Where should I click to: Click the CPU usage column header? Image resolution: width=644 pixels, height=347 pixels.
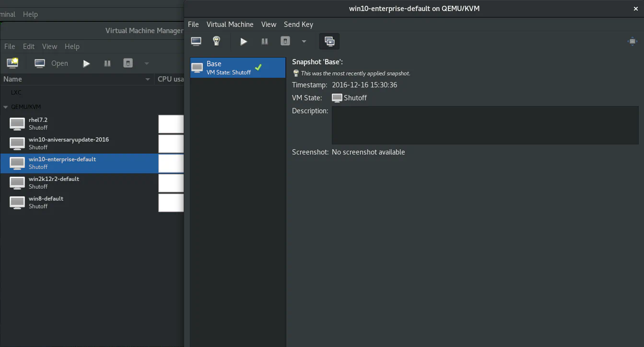[x=170, y=79]
